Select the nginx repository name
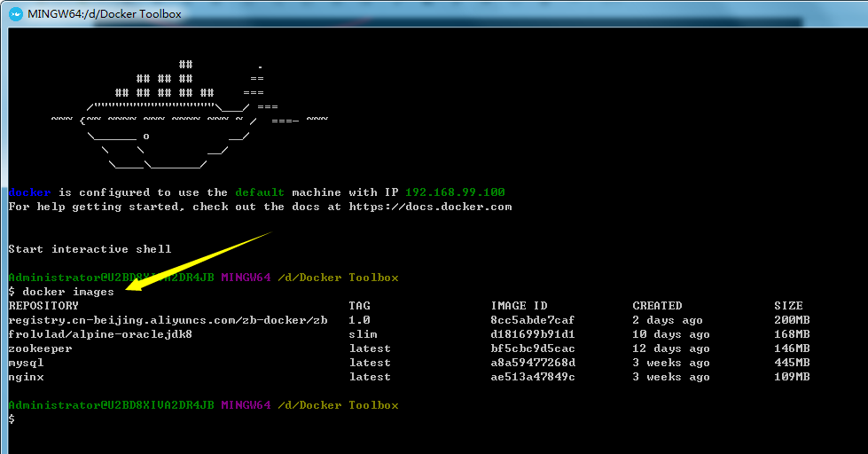868x454 pixels. point(26,377)
